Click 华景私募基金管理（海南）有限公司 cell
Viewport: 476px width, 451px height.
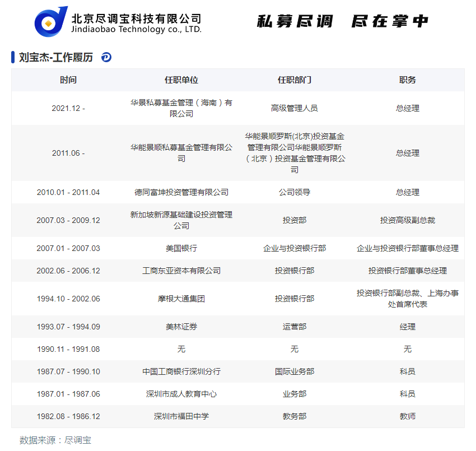181,108
